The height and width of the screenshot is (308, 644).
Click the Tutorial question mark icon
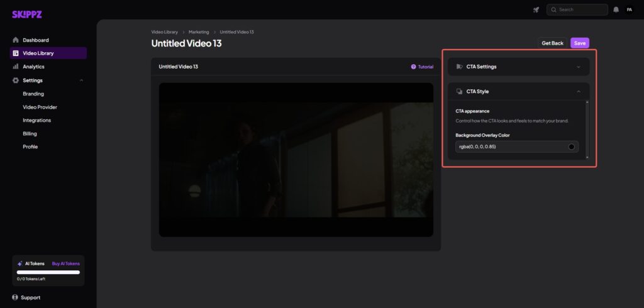[x=413, y=67]
